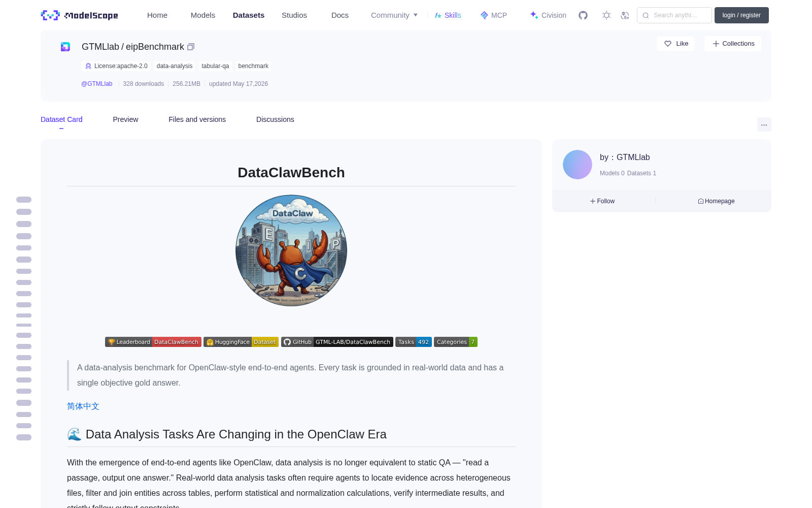The width and height of the screenshot is (812, 508).
Task: Open the Leaderboard DataClawBench badge
Action: [153, 342]
